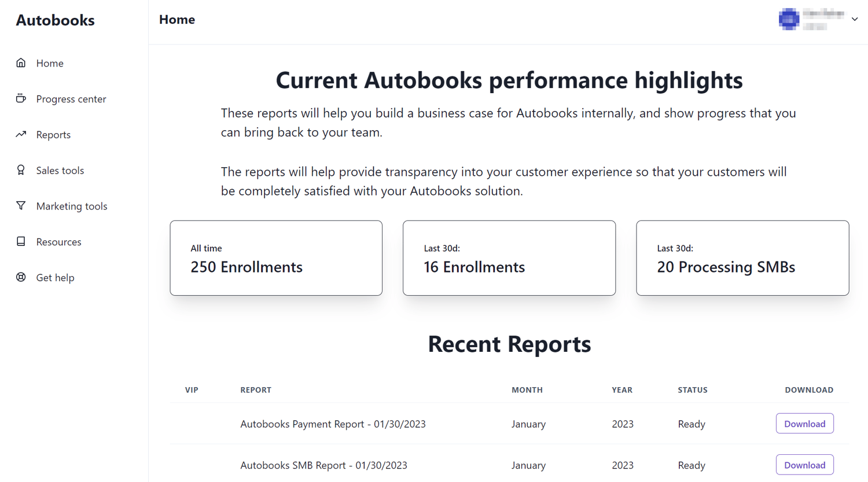This screenshot has height=482, width=868.
Task: Click the VIP column header
Action: pos(192,389)
